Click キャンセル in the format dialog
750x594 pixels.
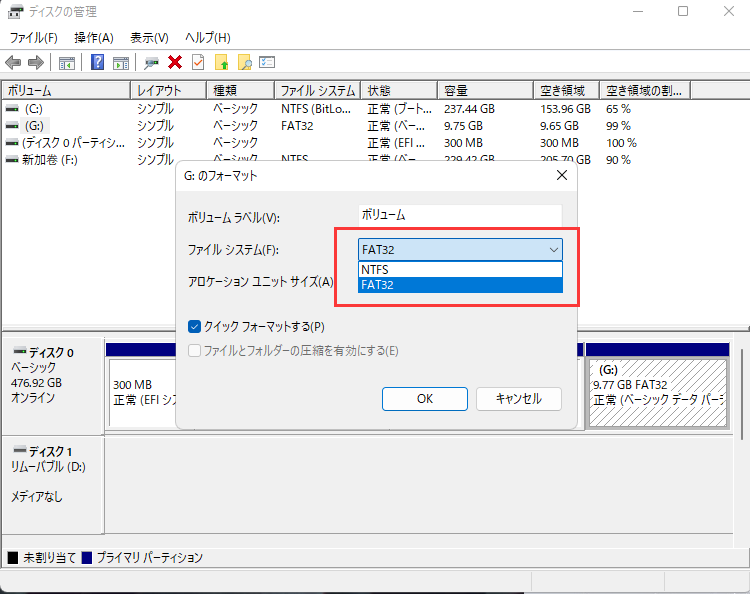click(518, 399)
